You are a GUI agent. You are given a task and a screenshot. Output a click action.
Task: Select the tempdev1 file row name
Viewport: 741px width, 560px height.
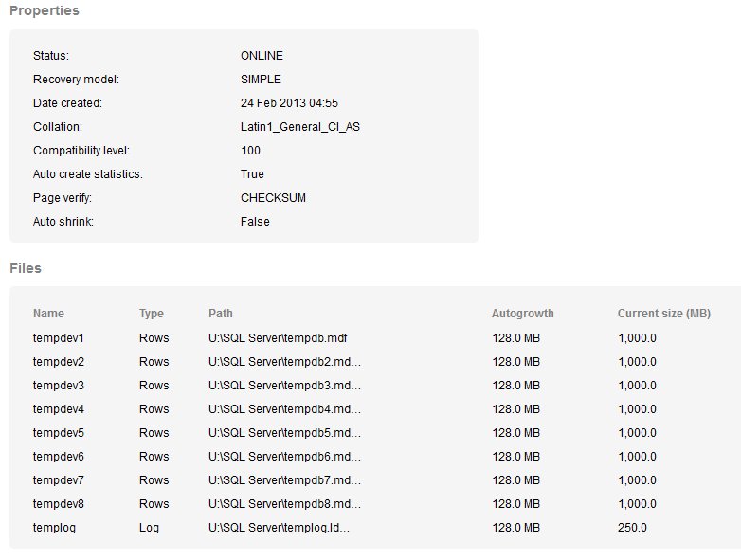tap(59, 338)
